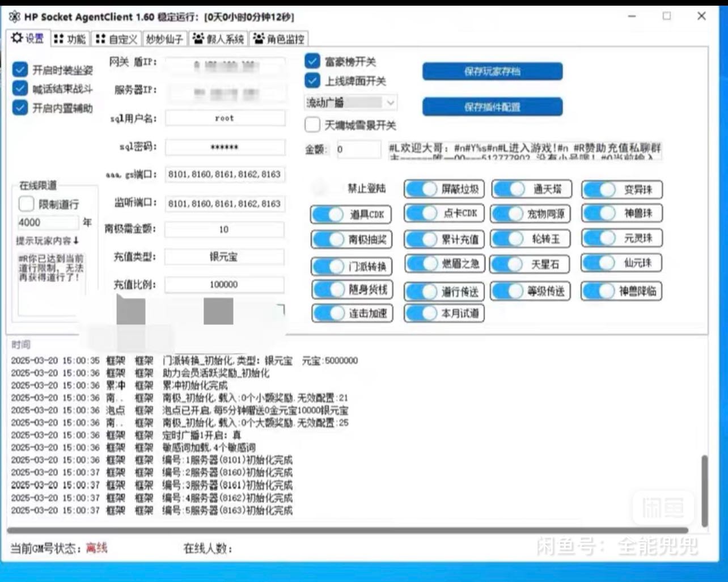Uncheck the 开启时装坐姿 checkbox
Screen dimensions: 728x582
(20, 70)
